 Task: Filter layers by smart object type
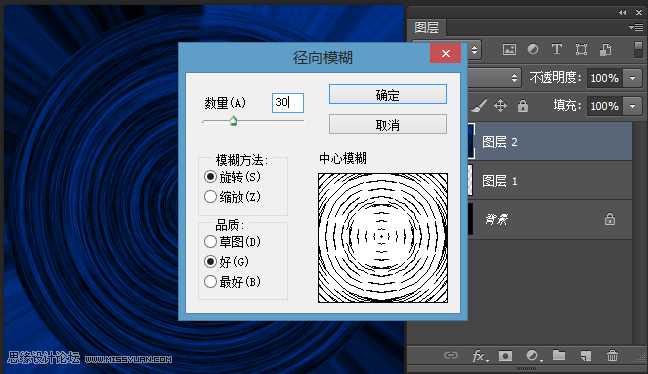[606, 50]
